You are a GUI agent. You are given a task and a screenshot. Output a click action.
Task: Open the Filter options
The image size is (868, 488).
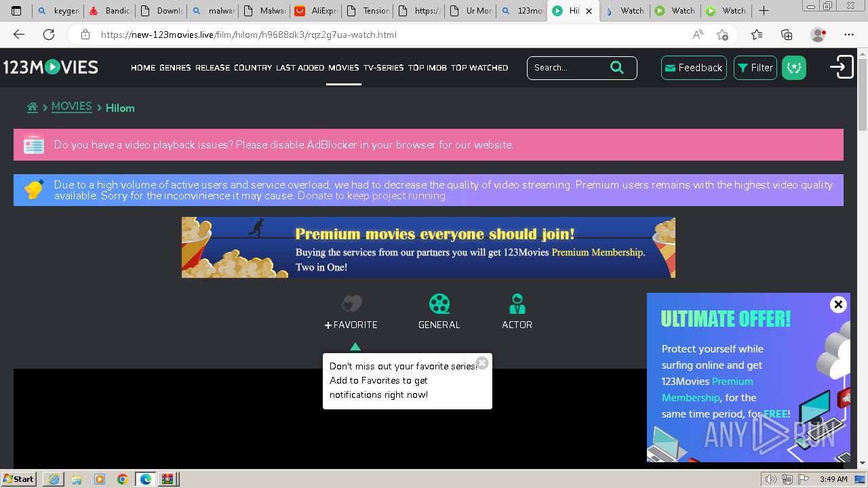755,68
